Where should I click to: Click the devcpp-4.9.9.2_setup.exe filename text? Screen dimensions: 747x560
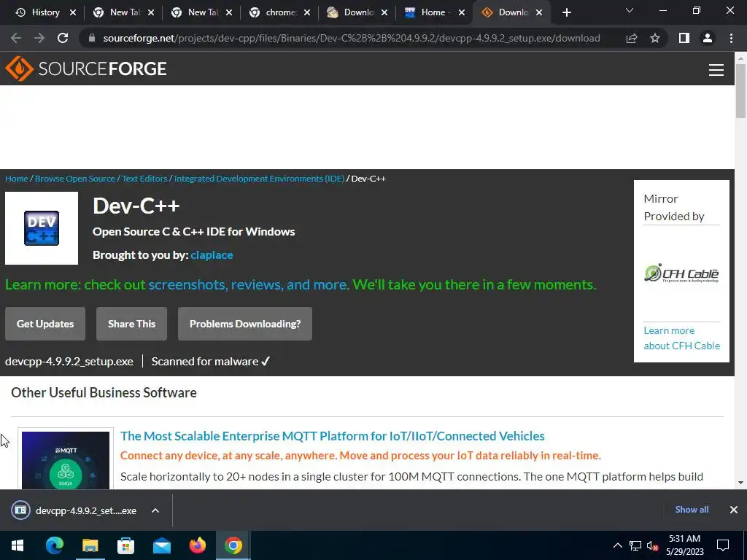[69, 362]
